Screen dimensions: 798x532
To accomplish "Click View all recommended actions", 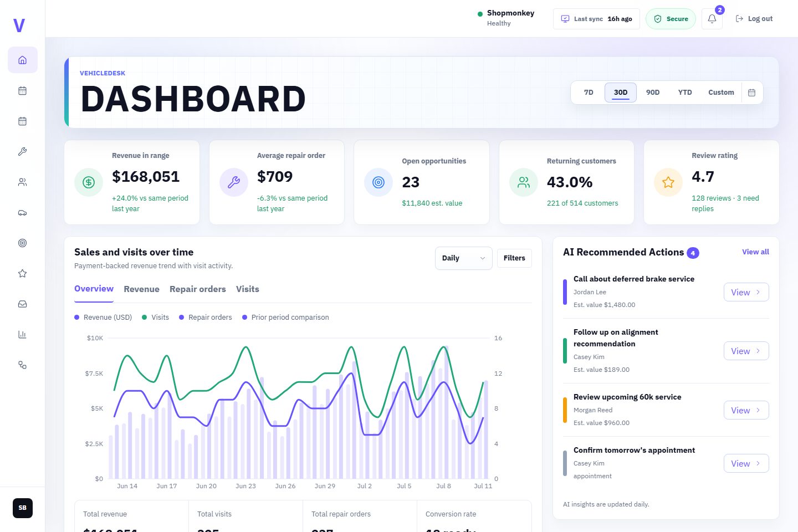I will click(x=755, y=252).
